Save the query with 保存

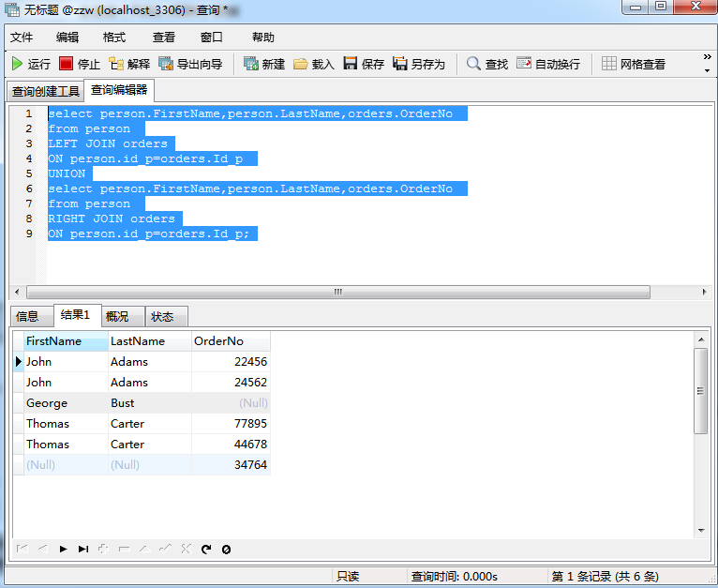point(364,64)
